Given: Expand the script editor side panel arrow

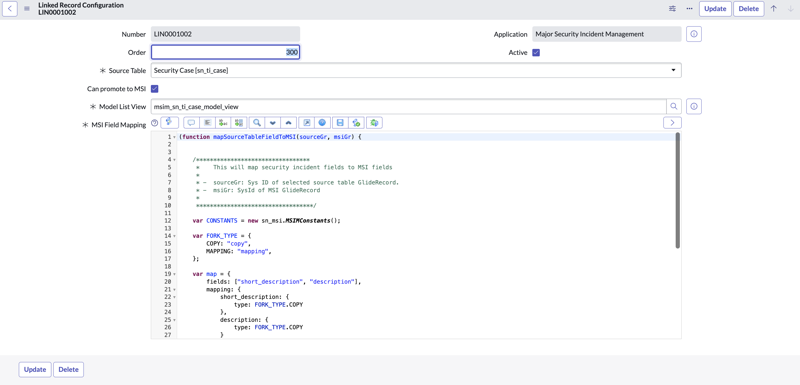Looking at the screenshot, I should pos(672,122).
